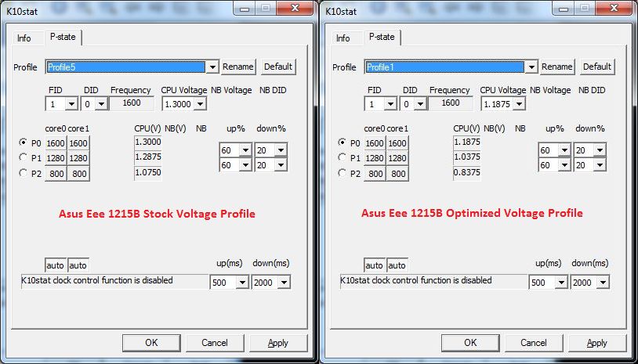638x364 pixels.
Task: Click P0 core1 1600 button, right window
Action: [x=397, y=143]
